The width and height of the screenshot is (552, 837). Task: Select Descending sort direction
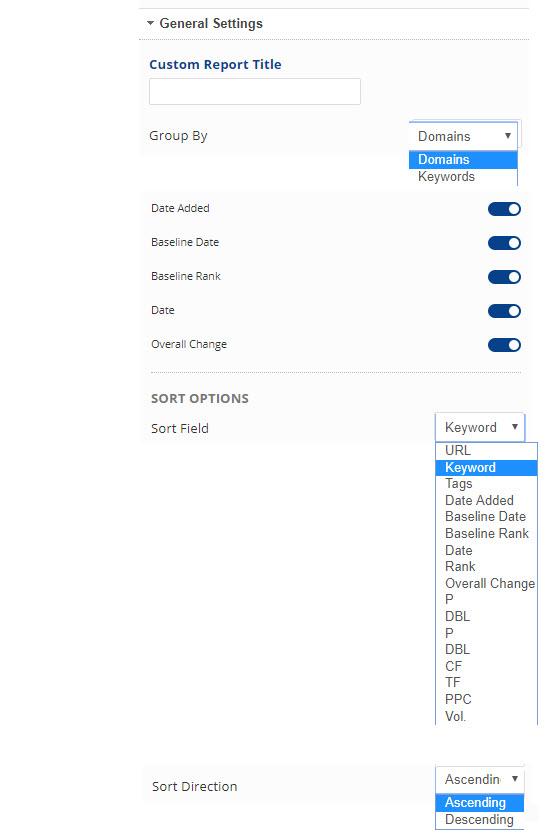click(x=479, y=820)
